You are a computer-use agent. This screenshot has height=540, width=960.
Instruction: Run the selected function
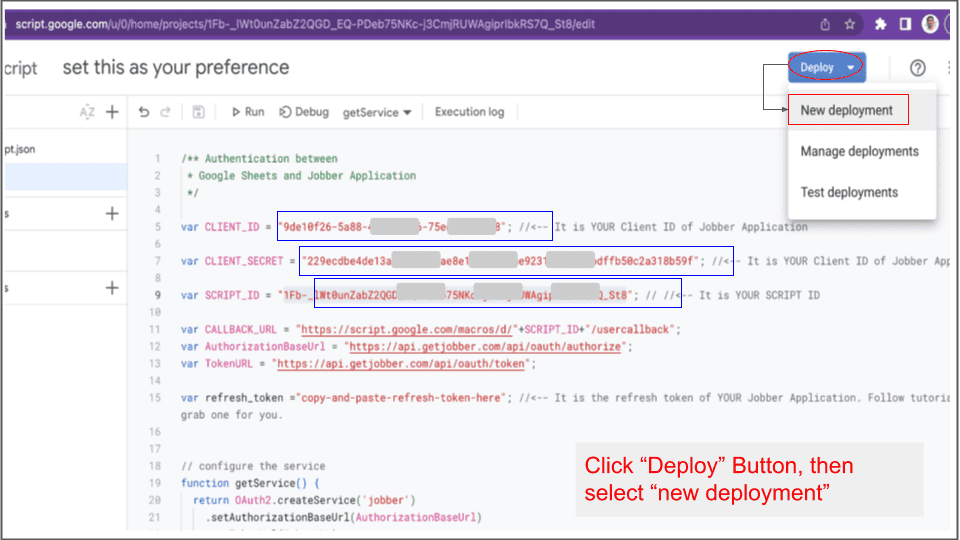247,112
